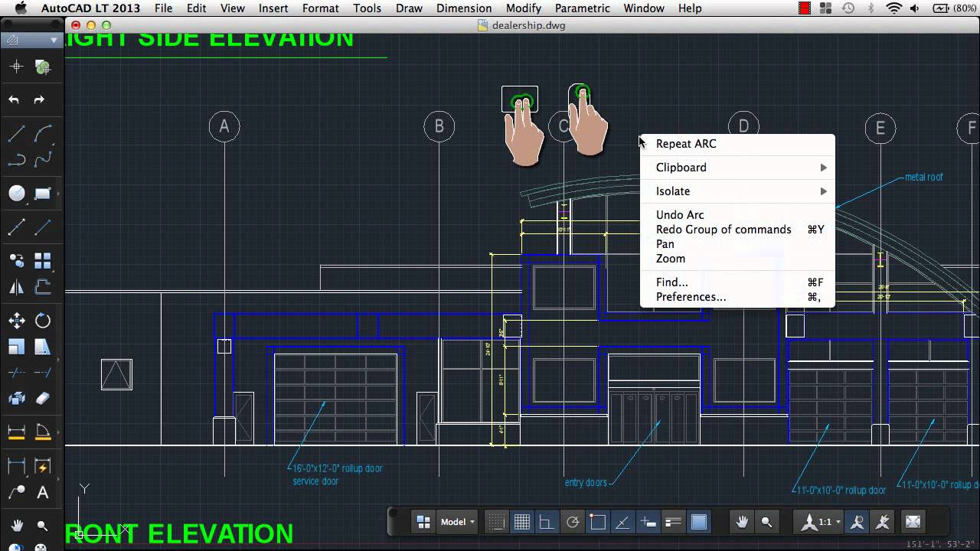
Task: Open the Model layout dropdown
Action: [457, 522]
